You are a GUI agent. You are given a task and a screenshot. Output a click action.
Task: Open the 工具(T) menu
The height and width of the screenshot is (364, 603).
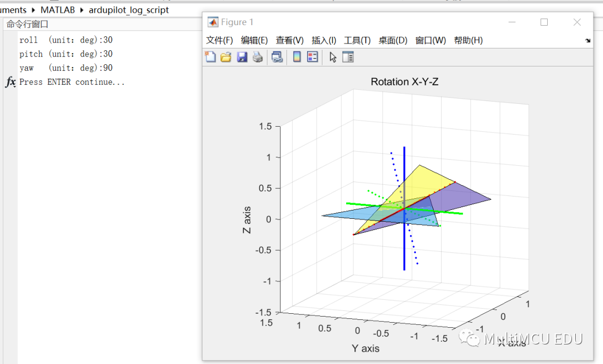coord(357,40)
